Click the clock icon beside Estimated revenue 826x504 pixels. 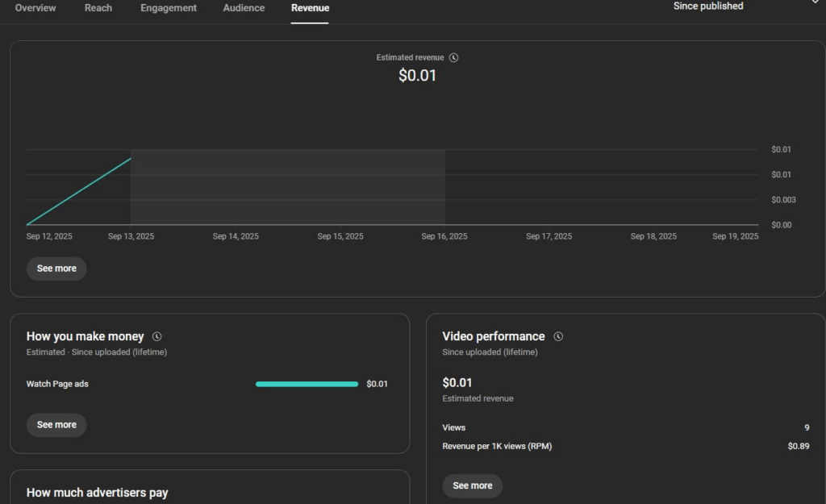tap(454, 58)
